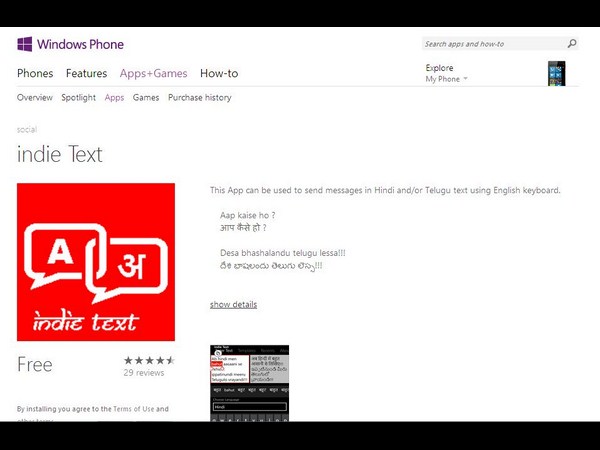Viewport: 600px width, 450px height.
Task: Expand the My Phone dropdown
Action: 447,79
